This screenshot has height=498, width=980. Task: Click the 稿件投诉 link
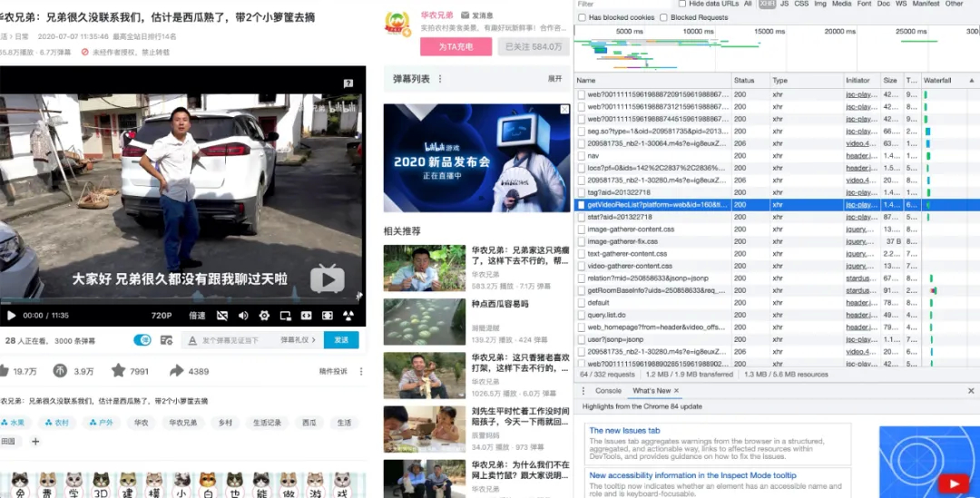pos(333,371)
